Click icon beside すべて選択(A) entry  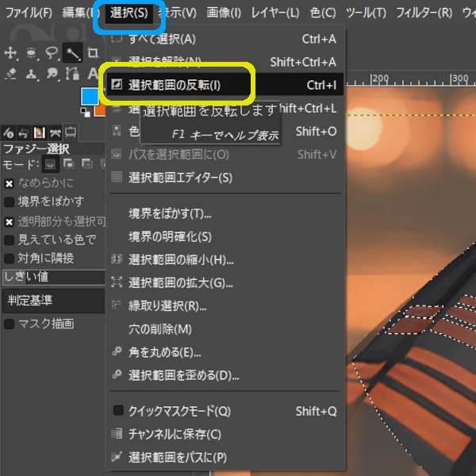click(x=117, y=39)
